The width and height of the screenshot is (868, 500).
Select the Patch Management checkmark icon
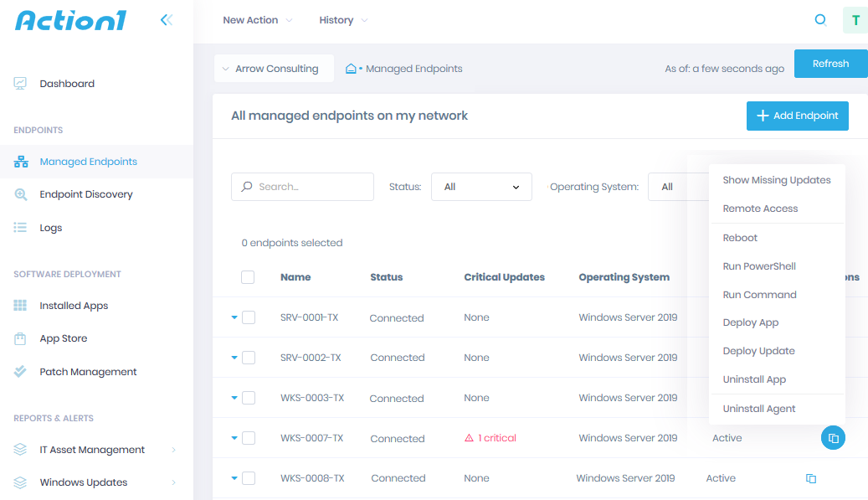coord(20,371)
